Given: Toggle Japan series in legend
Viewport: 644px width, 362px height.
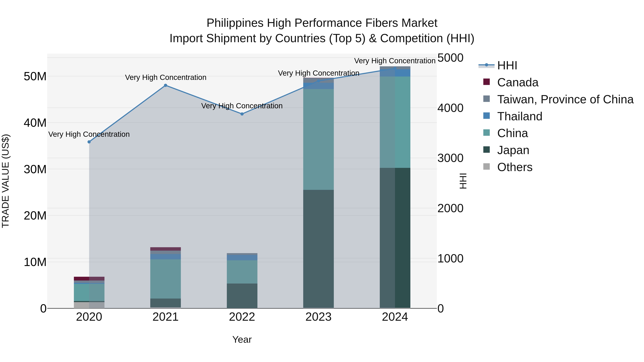Looking at the screenshot, I should [x=506, y=150].
